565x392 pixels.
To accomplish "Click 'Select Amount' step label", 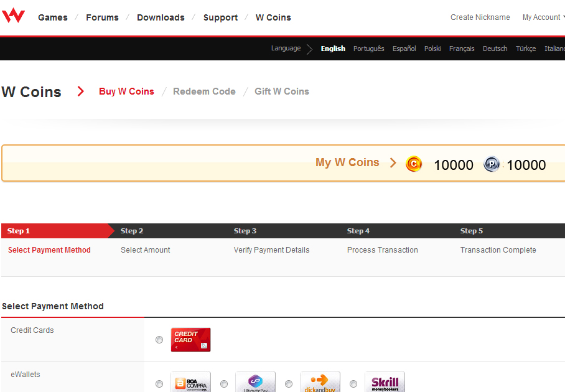I will [x=145, y=250].
